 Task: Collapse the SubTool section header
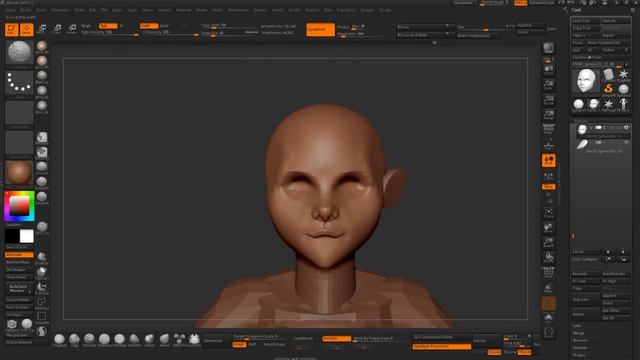click(x=580, y=120)
